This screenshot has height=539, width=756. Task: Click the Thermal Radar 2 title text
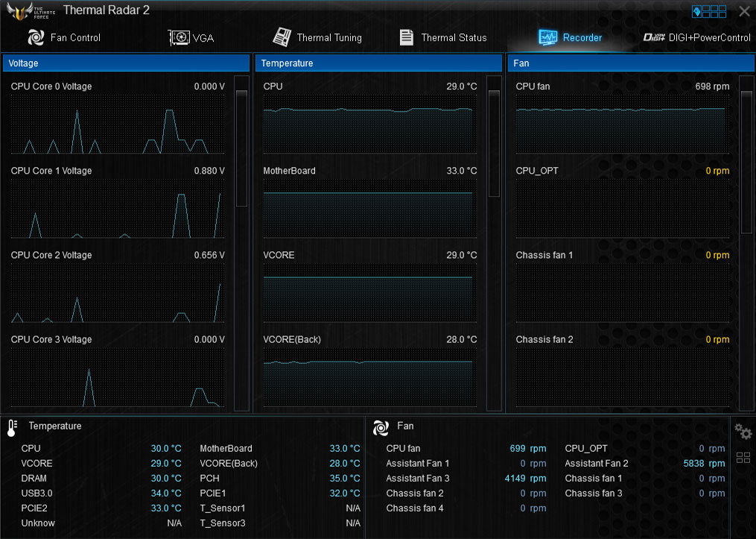pos(106,10)
